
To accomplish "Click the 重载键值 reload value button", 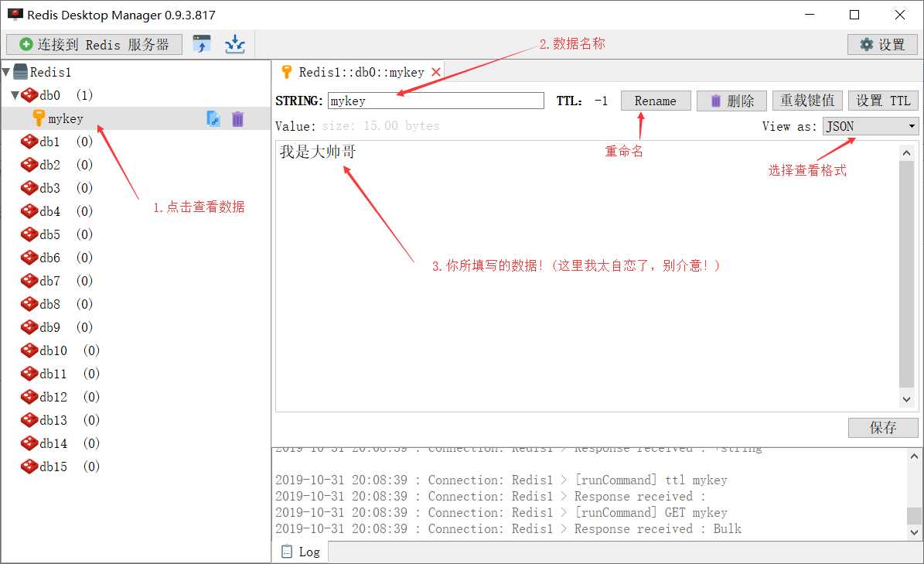I will pos(807,101).
